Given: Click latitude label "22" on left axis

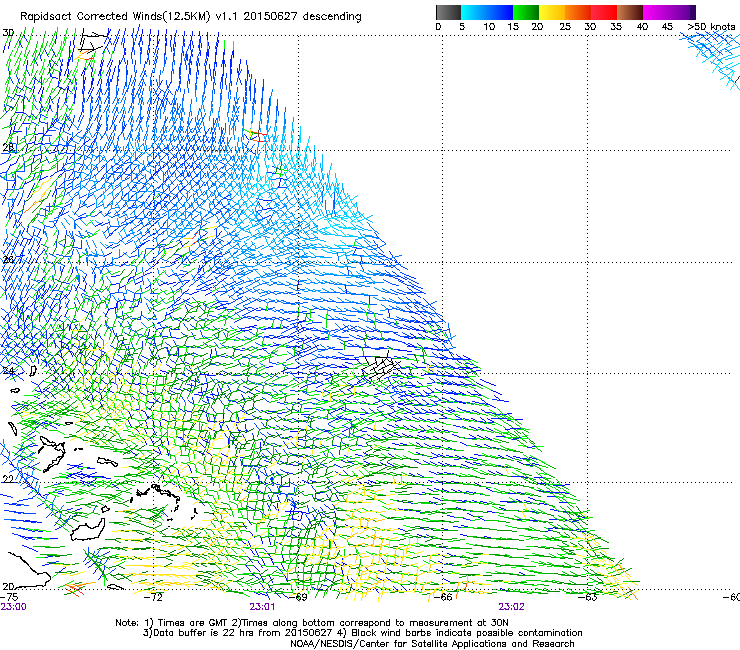Looking at the screenshot, I should (8, 479).
